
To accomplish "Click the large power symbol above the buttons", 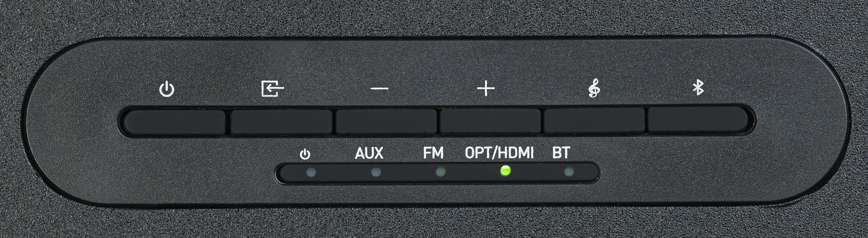I will [167, 90].
